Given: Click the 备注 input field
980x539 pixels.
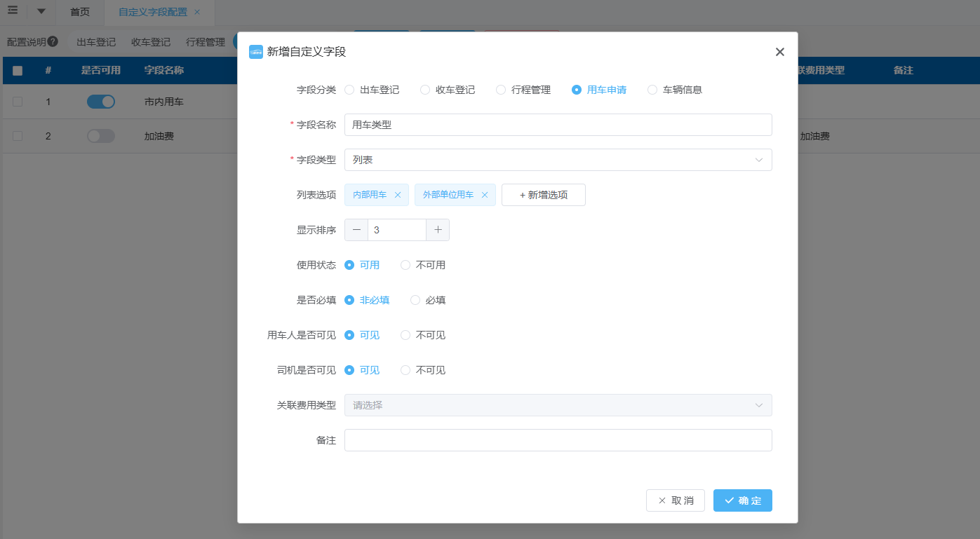Looking at the screenshot, I should [558, 440].
